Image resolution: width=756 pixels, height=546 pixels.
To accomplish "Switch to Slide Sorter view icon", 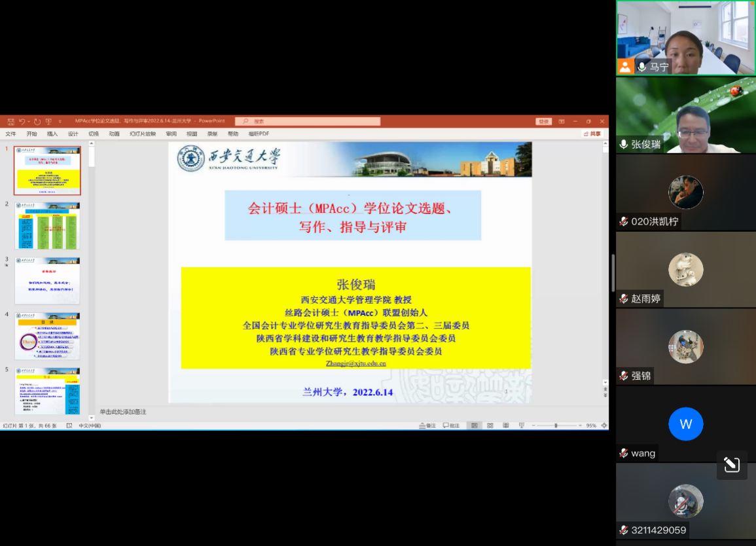I will 490,426.
